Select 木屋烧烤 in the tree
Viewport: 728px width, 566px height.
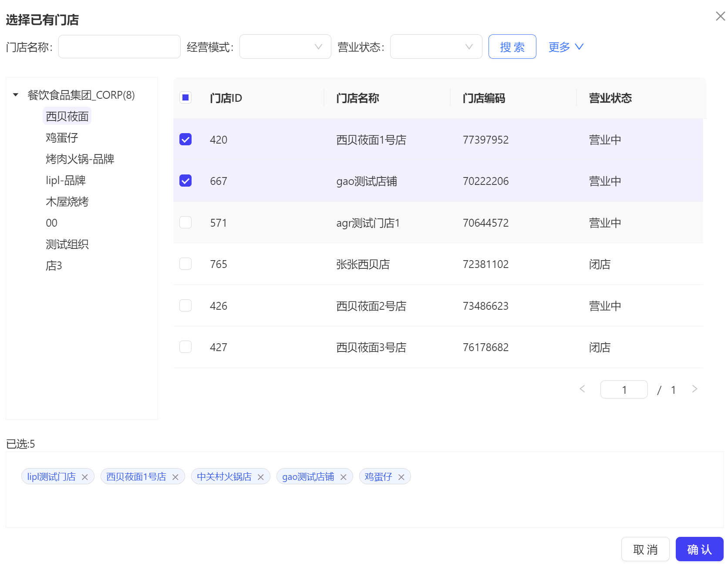67,201
